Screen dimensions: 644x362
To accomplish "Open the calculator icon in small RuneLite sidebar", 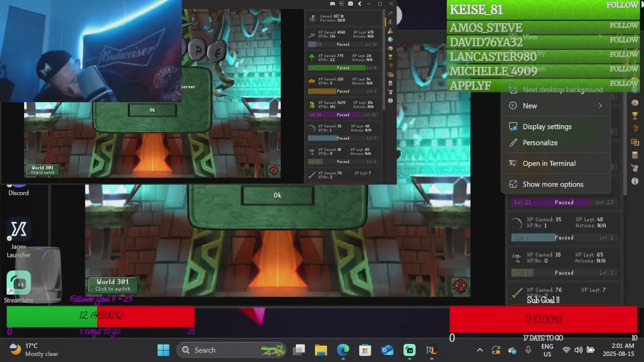I will [x=390, y=83].
